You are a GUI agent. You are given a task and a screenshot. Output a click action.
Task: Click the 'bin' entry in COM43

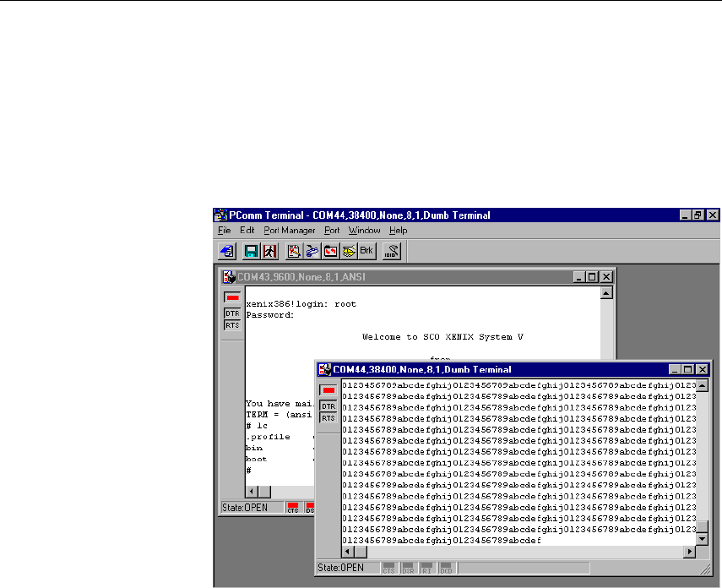click(254, 448)
